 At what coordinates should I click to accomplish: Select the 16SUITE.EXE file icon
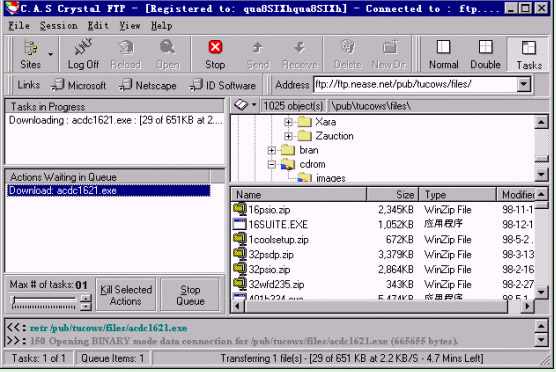tap(239, 224)
